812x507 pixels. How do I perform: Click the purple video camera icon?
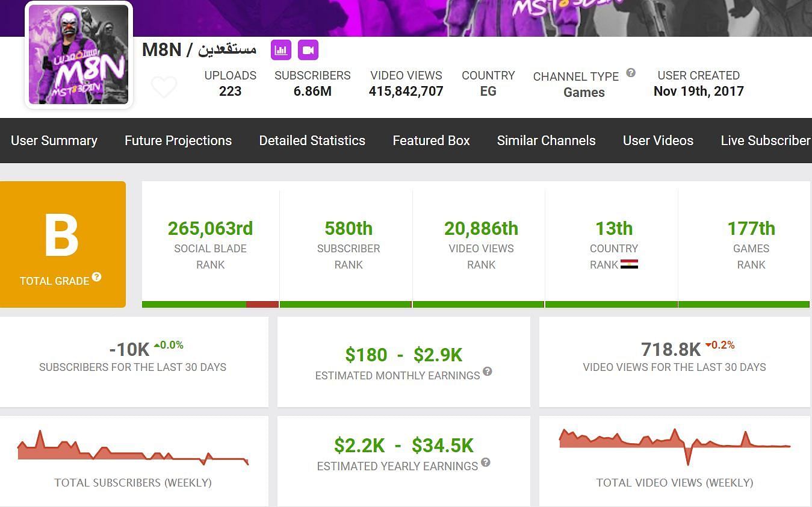[x=308, y=50]
